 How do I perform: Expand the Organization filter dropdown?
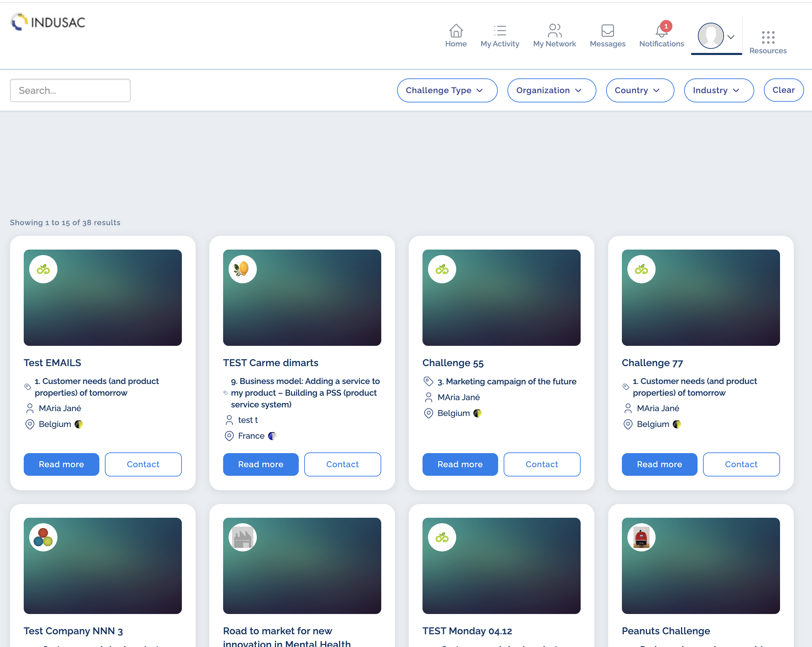[551, 90]
